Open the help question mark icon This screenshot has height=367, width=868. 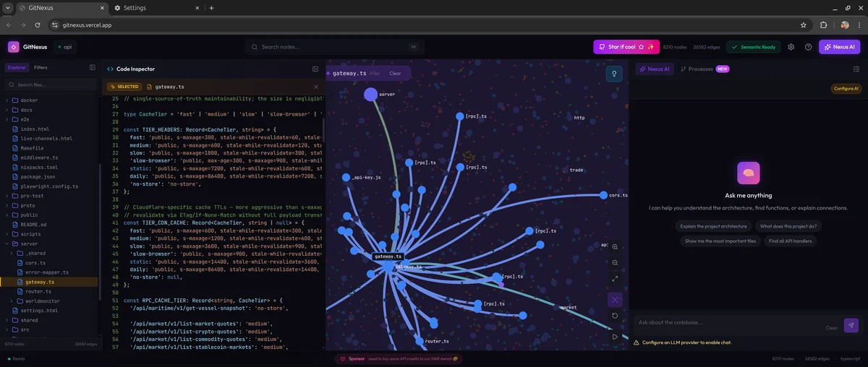808,47
